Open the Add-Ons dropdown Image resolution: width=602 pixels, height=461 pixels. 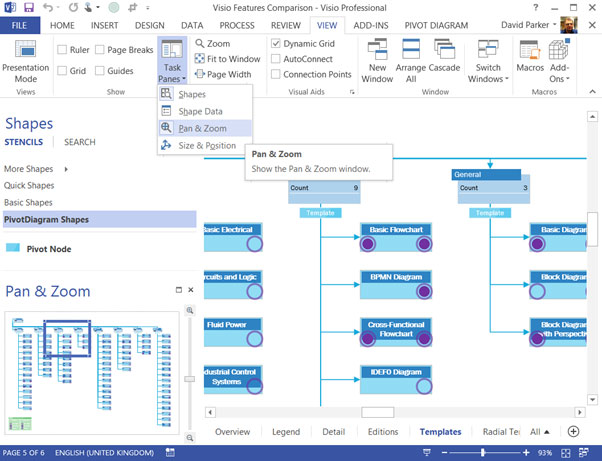[559, 61]
